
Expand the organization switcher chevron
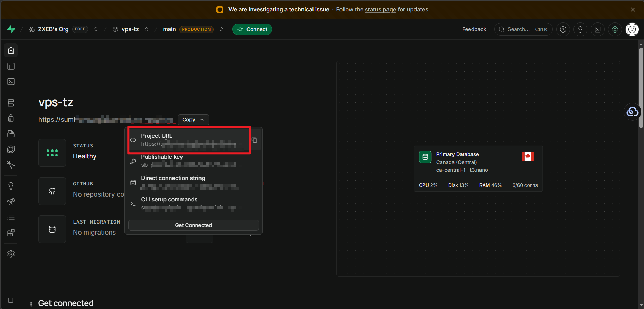click(x=96, y=29)
